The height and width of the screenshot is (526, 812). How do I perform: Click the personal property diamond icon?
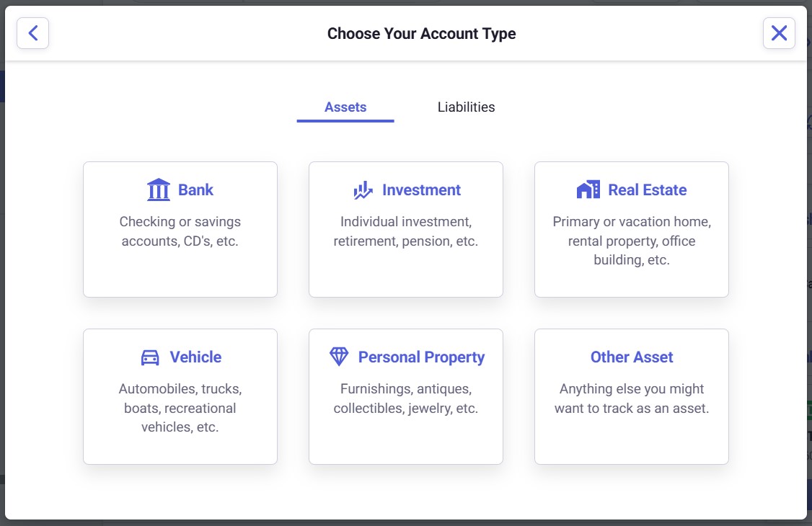click(x=339, y=357)
